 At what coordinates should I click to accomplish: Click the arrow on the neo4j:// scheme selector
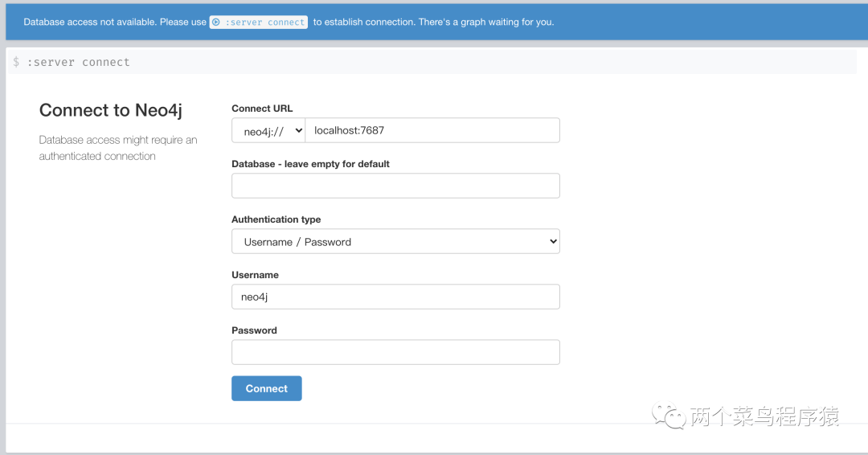click(298, 131)
